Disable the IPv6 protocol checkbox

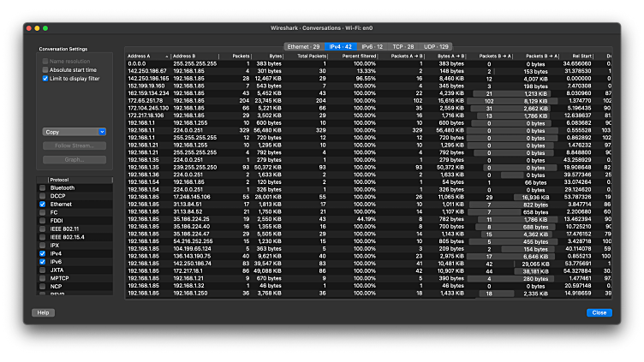click(x=43, y=261)
